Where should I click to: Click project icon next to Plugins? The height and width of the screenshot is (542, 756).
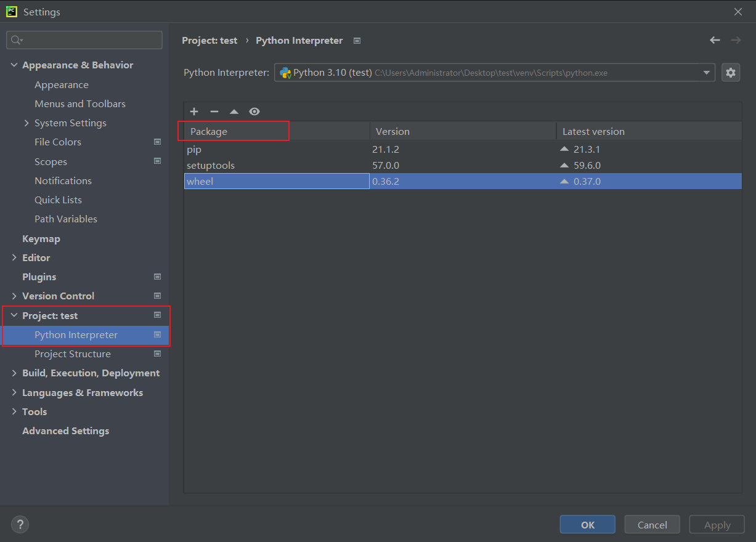pyautogui.click(x=157, y=277)
